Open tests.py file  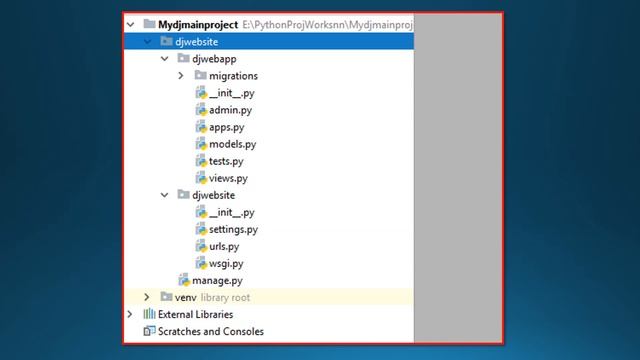coord(226,161)
